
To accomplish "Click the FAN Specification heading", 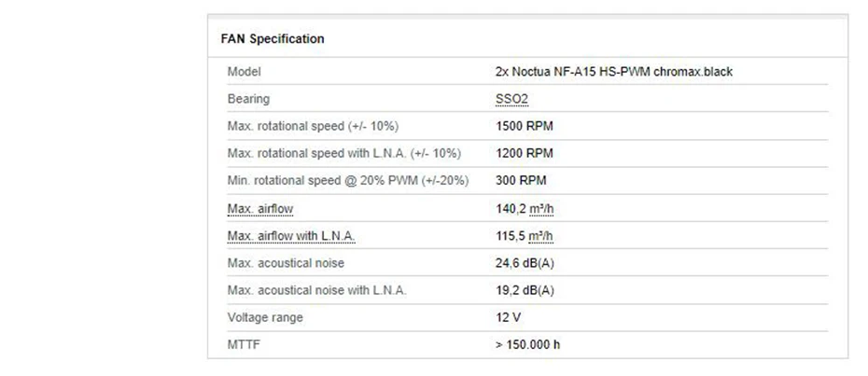I will coord(273,39).
